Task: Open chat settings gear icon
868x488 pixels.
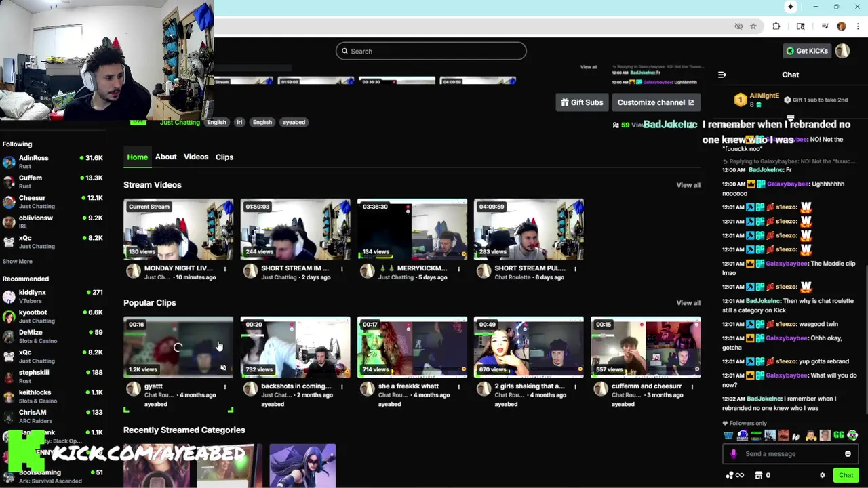Action: 823,475
